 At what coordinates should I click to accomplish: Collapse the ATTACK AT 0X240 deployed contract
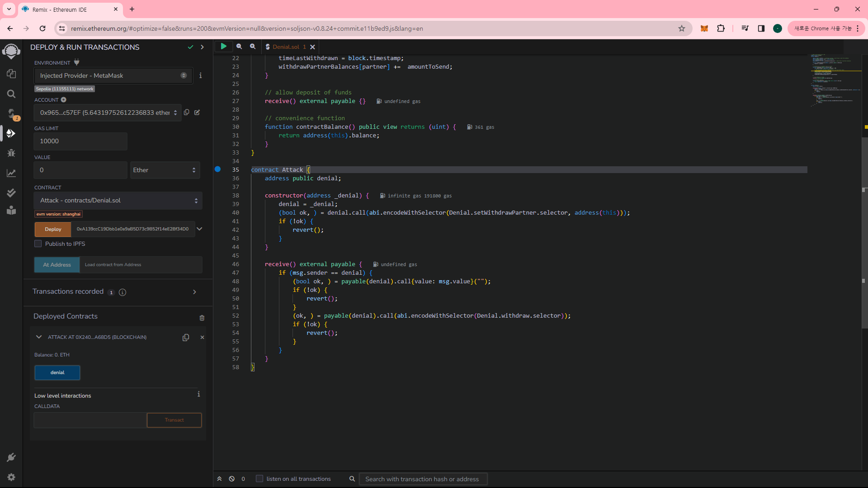(39, 337)
